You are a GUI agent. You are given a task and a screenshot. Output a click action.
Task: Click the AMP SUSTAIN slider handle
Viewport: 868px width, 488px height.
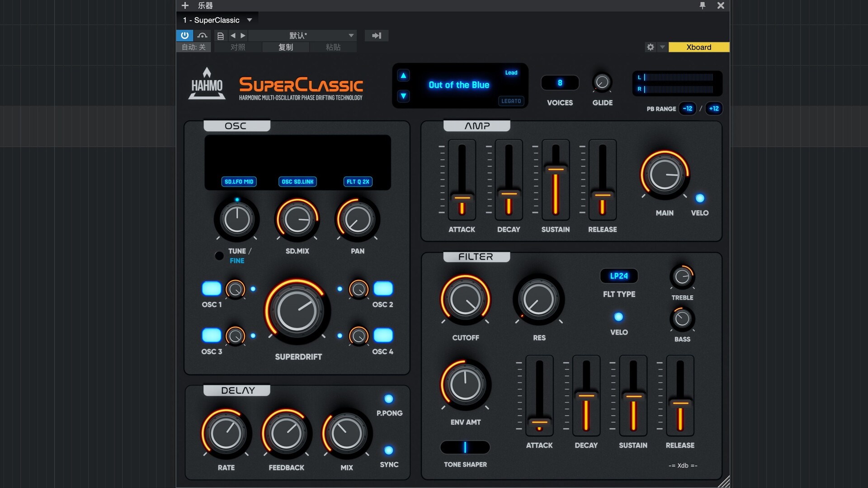556,169
